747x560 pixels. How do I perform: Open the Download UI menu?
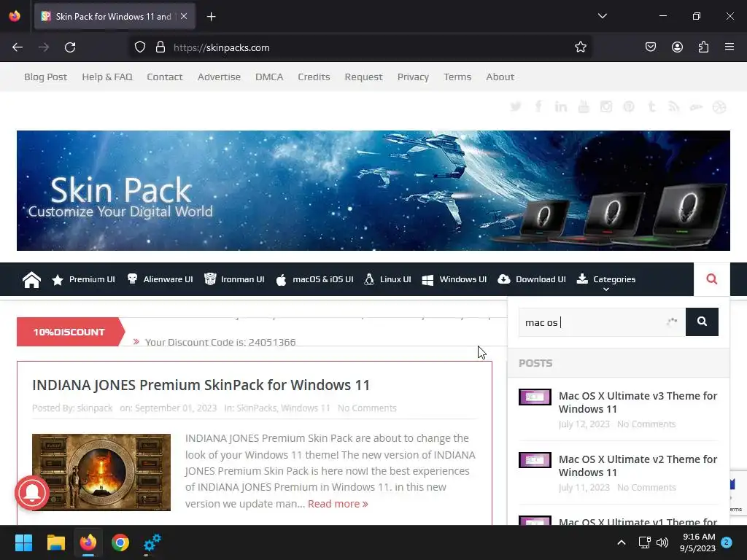(532, 279)
